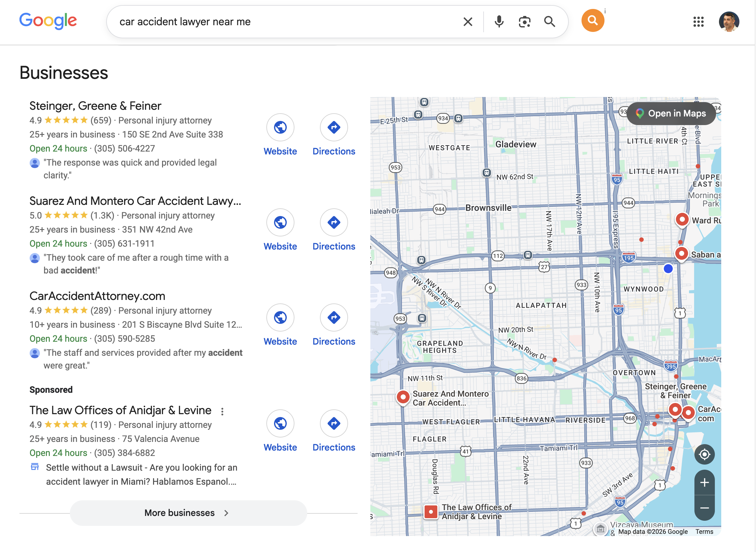Open CarAccidentAttorney.com listing title

[x=97, y=296]
